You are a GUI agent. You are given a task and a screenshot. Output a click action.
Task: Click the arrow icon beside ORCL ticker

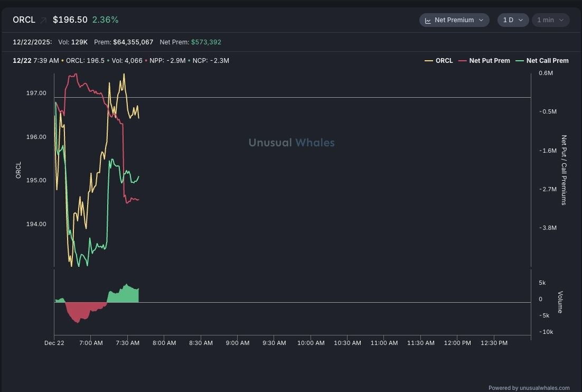point(43,20)
